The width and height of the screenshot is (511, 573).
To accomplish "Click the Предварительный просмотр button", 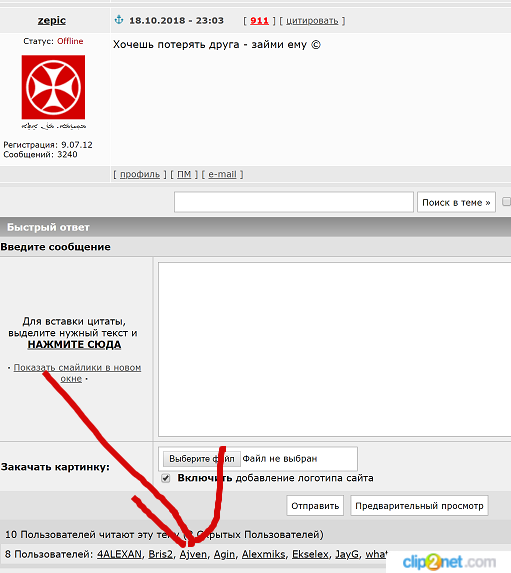I will (x=419, y=506).
